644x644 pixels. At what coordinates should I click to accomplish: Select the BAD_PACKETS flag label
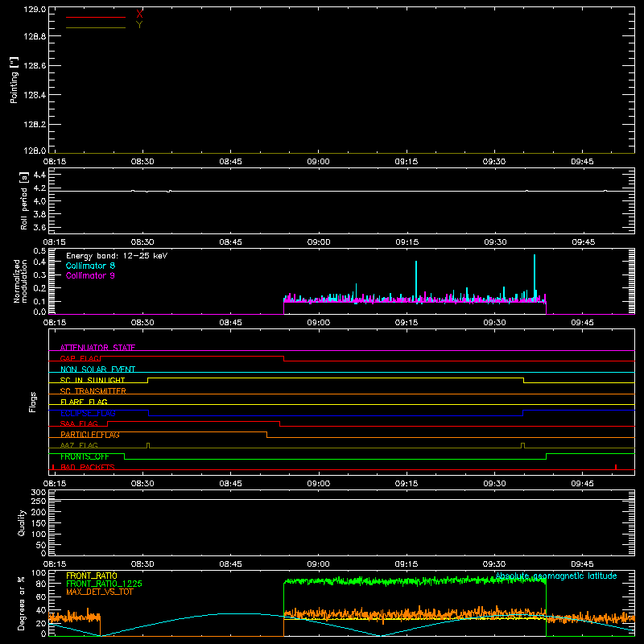point(88,467)
